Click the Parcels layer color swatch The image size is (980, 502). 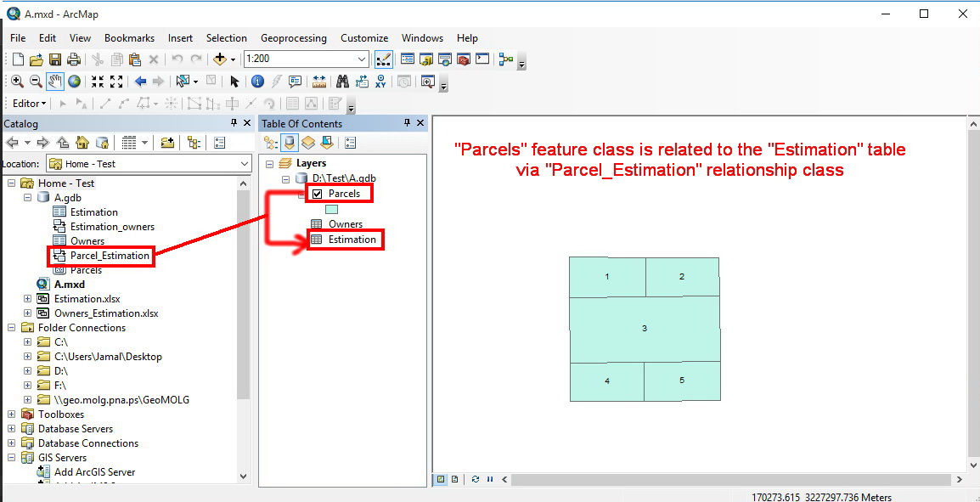pyautogui.click(x=332, y=210)
